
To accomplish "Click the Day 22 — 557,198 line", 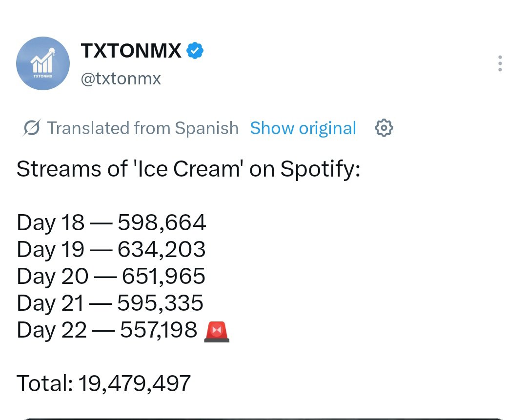I will coord(123,330).
